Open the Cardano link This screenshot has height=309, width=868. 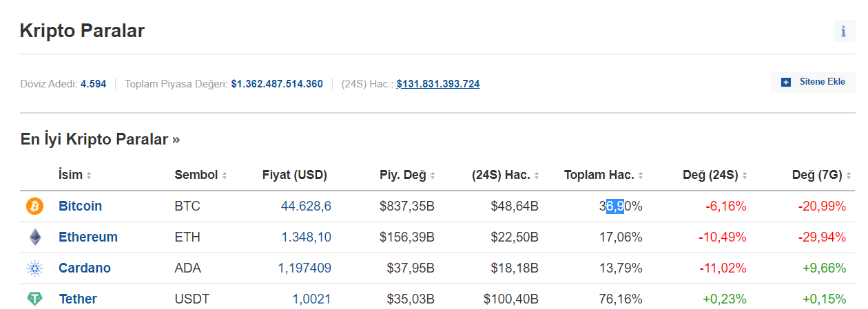tap(85, 268)
